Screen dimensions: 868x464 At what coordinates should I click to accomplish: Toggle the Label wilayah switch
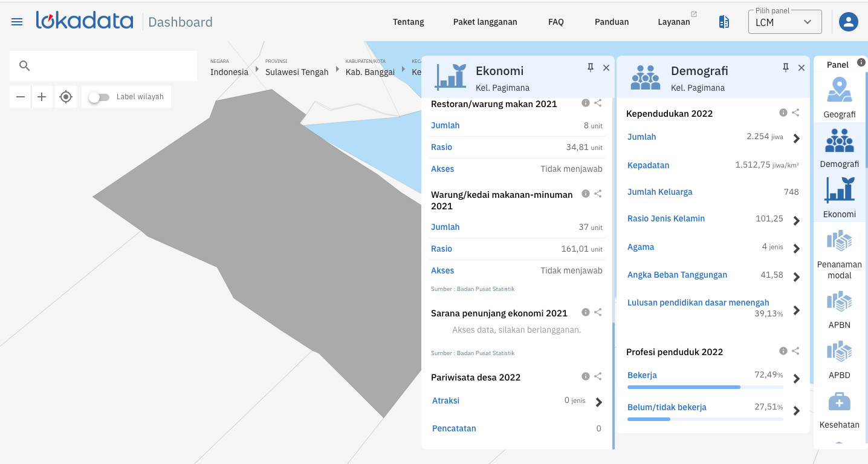(x=99, y=97)
